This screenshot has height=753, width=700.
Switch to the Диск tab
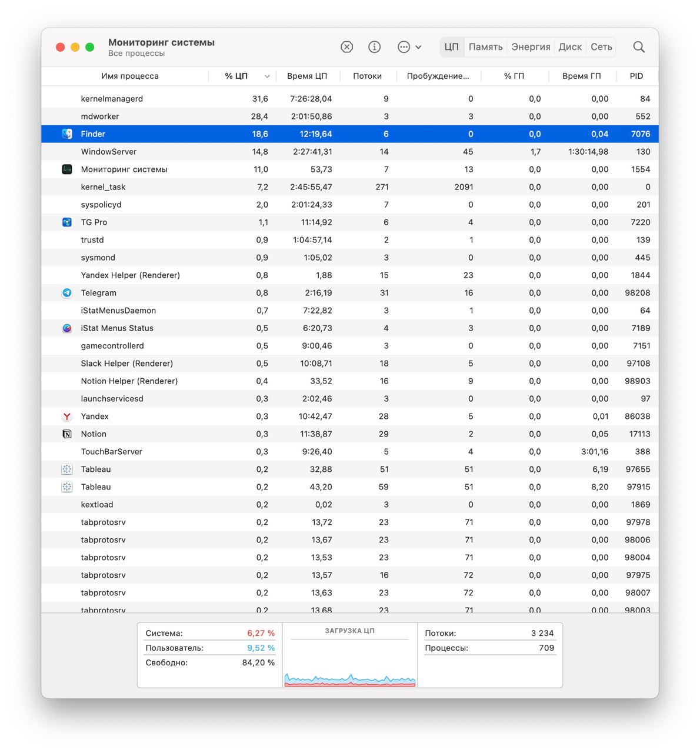[570, 47]
